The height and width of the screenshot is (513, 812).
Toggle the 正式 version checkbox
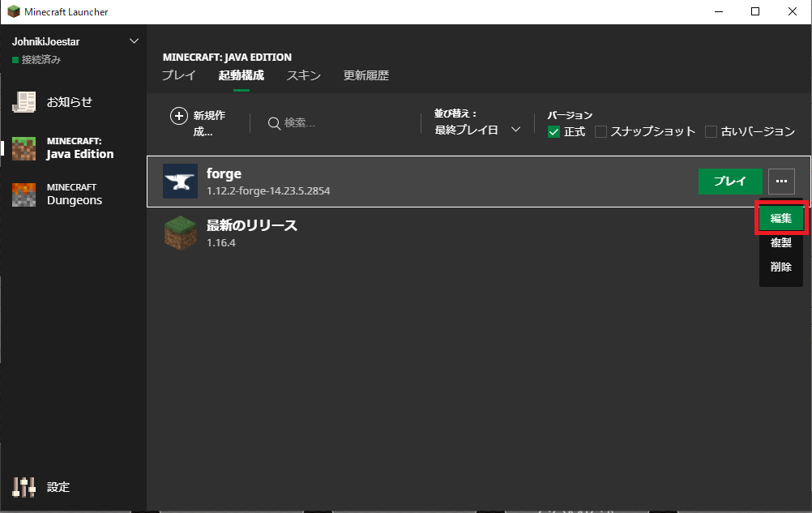click(553, 132)
